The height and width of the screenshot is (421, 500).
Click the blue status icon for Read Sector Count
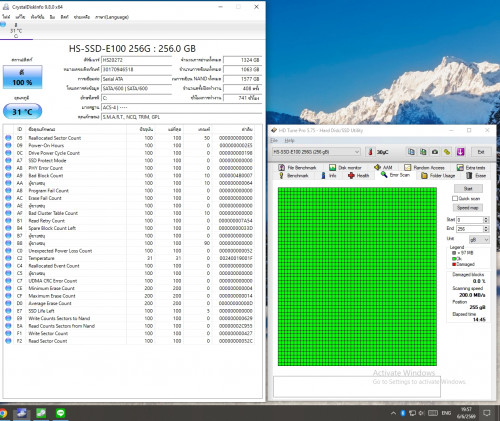pos(8,341)
